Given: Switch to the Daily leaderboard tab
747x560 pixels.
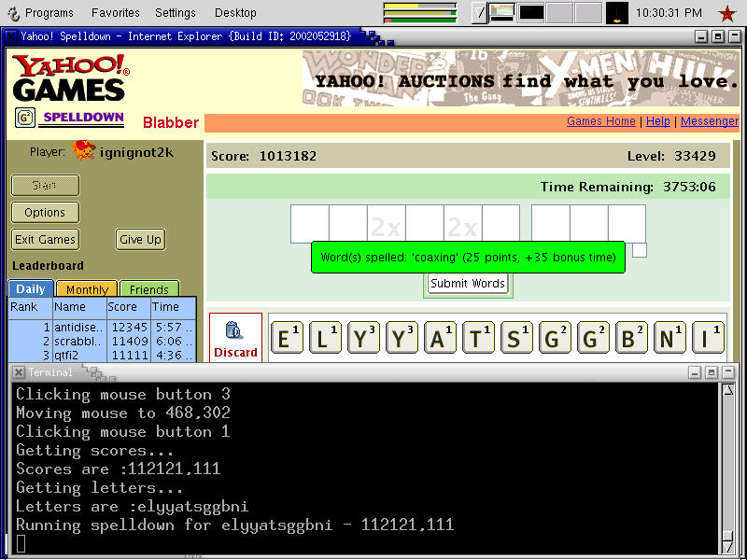Looking at the screenshot, I should pyautogui.click(x=31, y=288).
